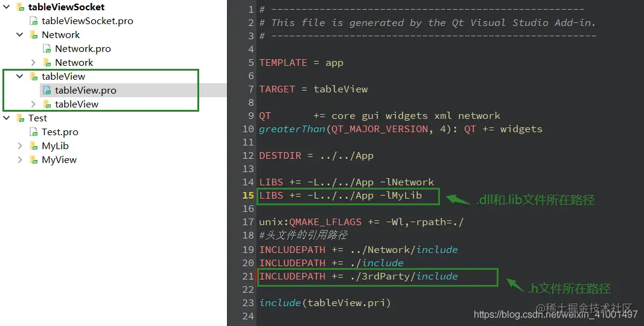This screenshot has width=644, height=326.
Task: Click the greaterThan(QT_MAJOR_VERSION, 4) line
Action: [400, 129]
